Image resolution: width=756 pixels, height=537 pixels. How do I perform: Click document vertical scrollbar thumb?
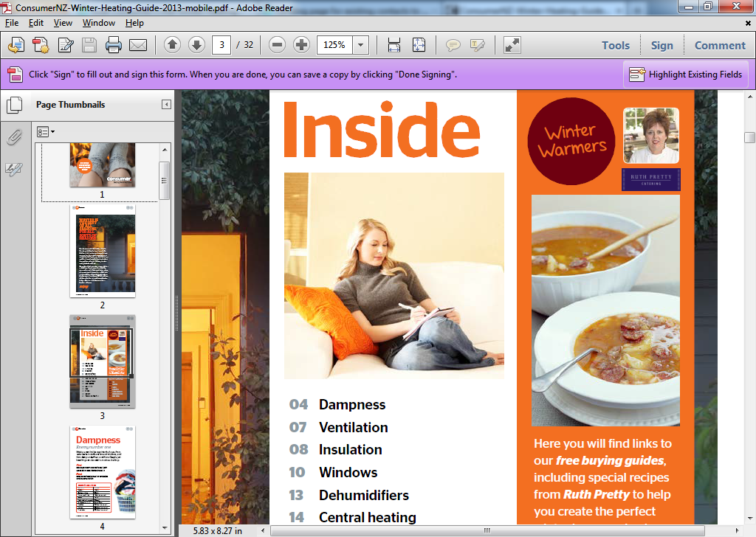point(749,138)
